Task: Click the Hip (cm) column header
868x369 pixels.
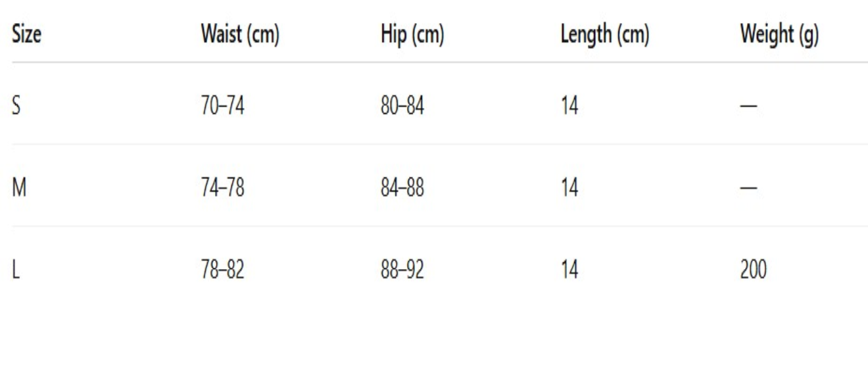Action: pos(412,36)
